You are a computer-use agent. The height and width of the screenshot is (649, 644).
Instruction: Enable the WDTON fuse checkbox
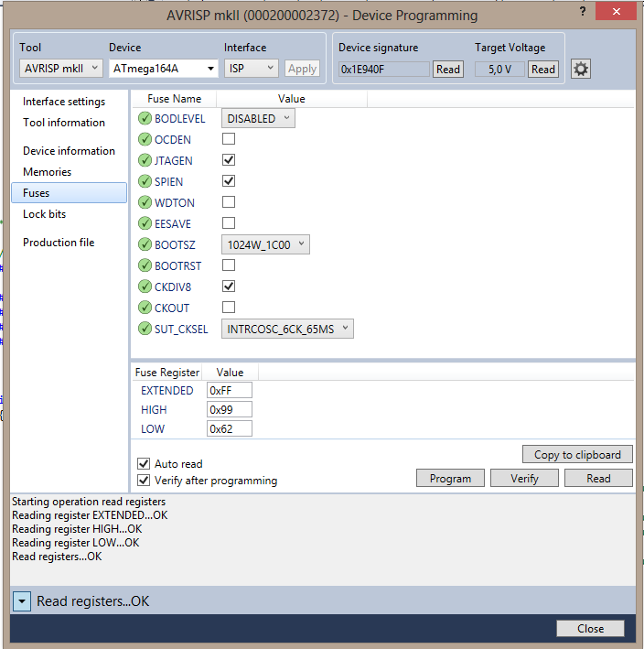[x=229, y=202]
